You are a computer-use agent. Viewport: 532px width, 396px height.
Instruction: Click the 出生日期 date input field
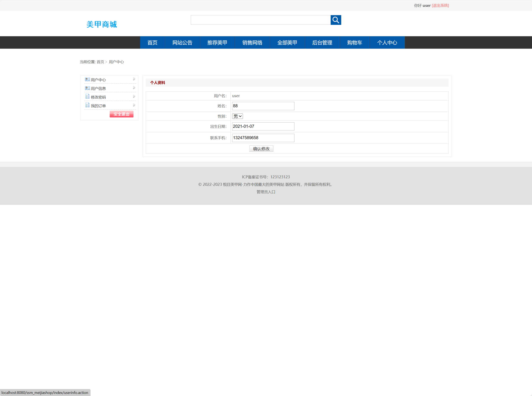263,126
